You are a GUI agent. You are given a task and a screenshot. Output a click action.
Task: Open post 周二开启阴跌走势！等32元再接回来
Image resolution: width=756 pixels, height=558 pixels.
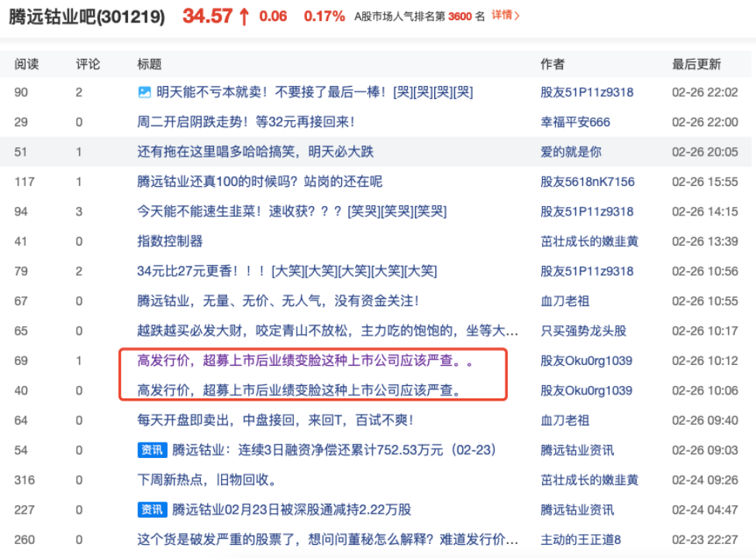coord(246,122)
